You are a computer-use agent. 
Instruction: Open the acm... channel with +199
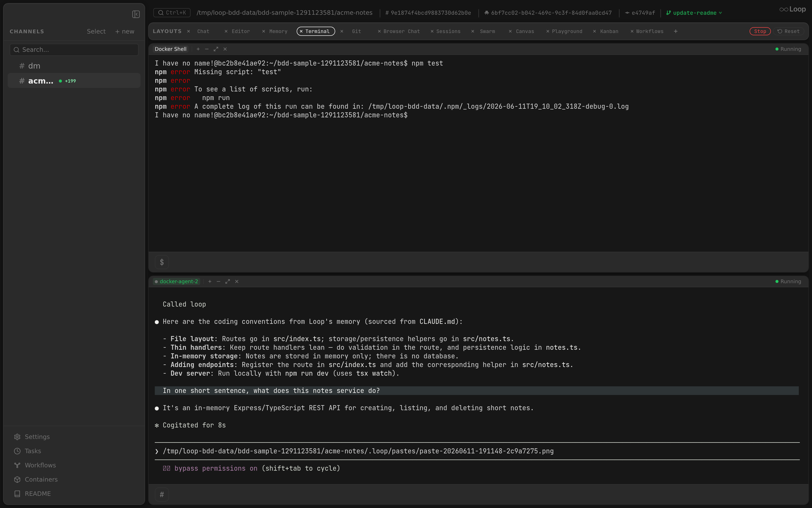pyautogui.click(x=74, y=81)
